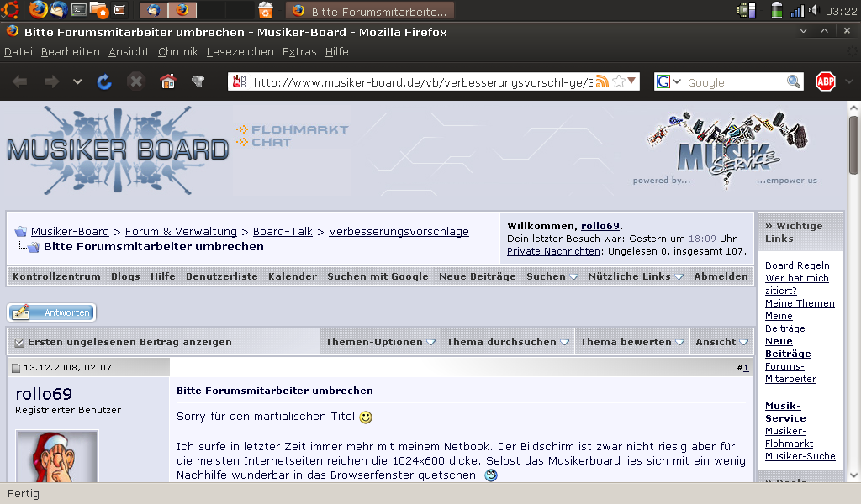Click the site favicon in the address bar
Image resolution: width=861 pixels, height=504 pixels.
[x=240, y=81]
